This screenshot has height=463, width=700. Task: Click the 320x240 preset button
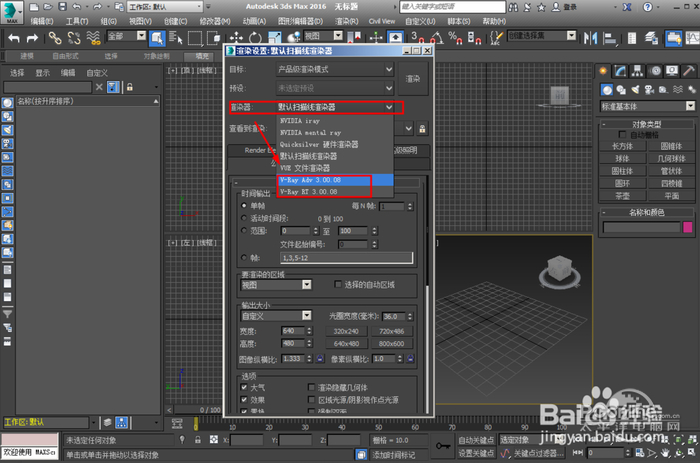coord(346,331)
